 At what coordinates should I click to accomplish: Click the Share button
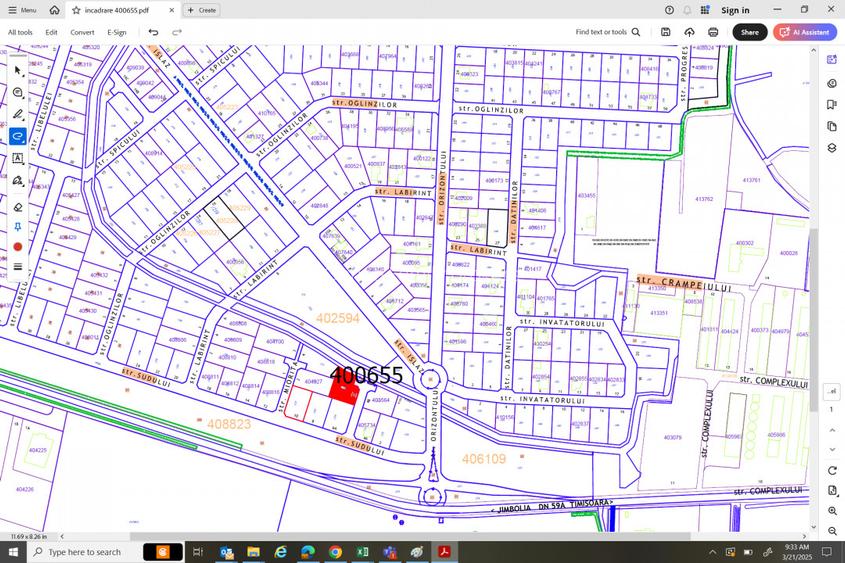(749, 32)
